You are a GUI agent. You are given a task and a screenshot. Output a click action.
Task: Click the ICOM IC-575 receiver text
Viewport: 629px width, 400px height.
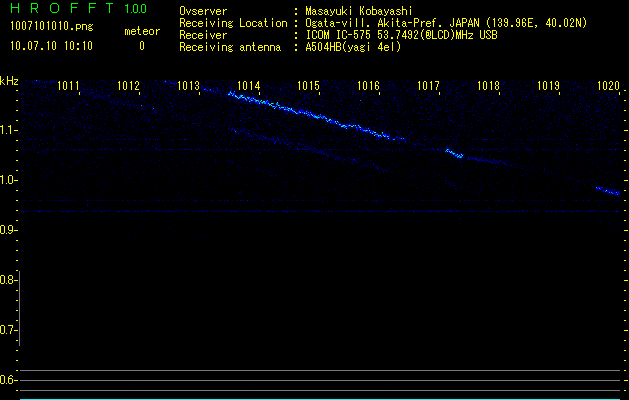point(401,35)
